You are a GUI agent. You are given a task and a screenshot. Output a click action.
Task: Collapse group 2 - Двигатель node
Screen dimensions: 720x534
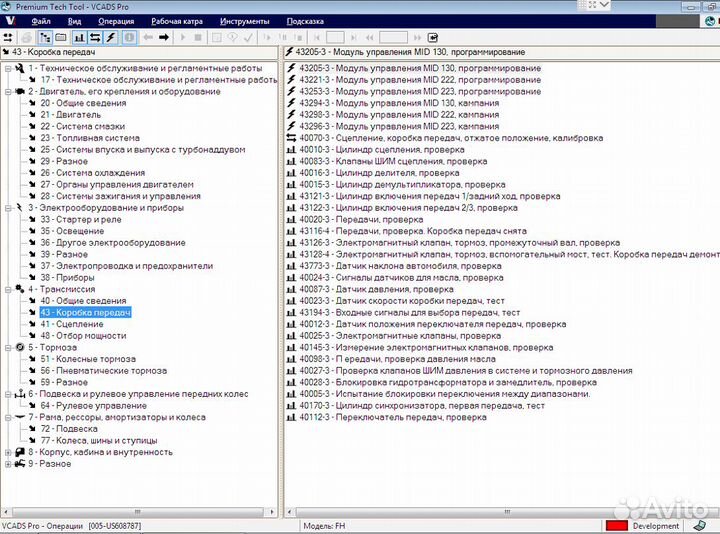click(x=8, y=92)
